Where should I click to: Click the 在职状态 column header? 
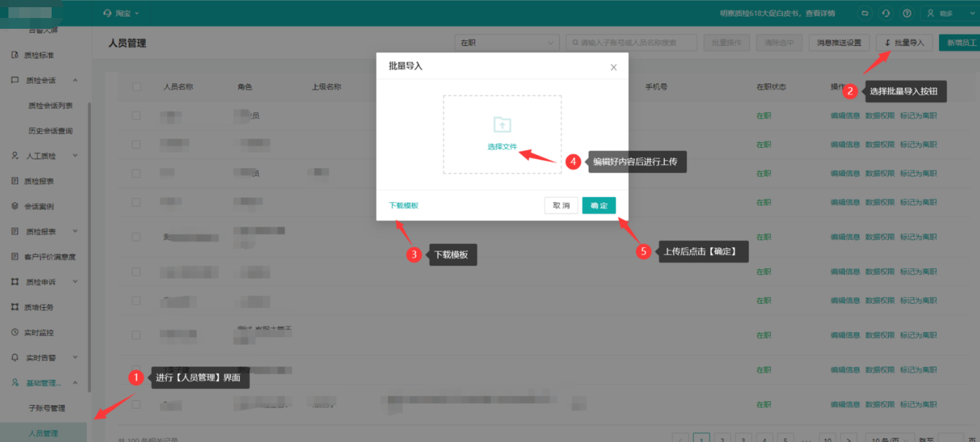pyautogui.click(x=771, y=86)
